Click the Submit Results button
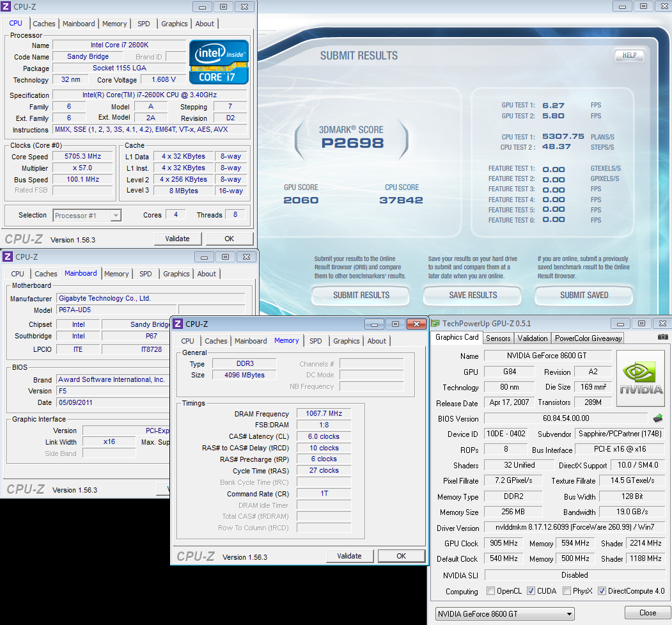The width and height of the screenshot is (672, 625). point(361,295)
